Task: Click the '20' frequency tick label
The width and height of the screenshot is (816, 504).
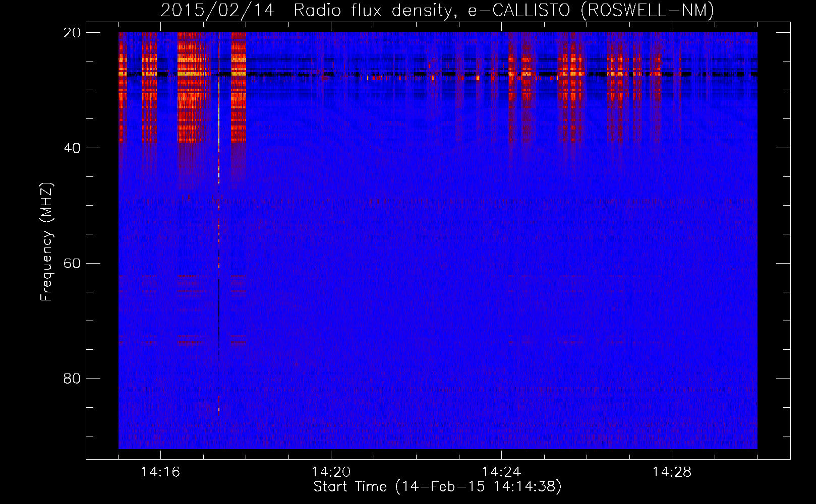Action: 72,33
